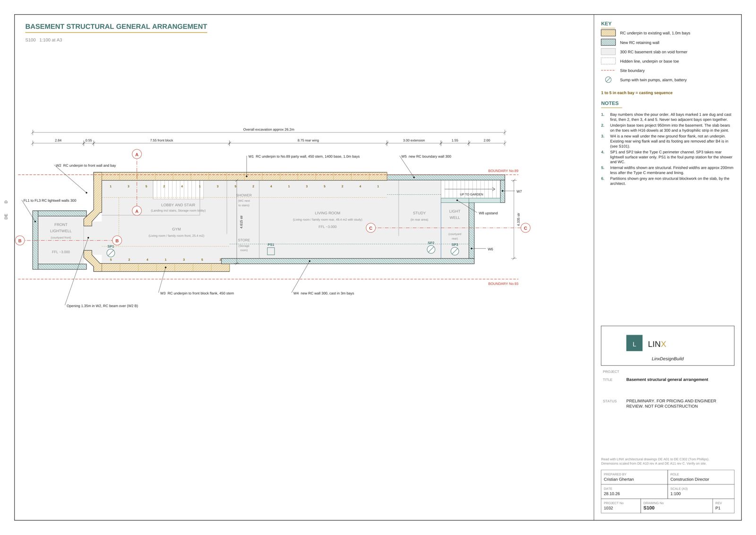Click the '7.55 front block' dimension text

tap(162, 140)
